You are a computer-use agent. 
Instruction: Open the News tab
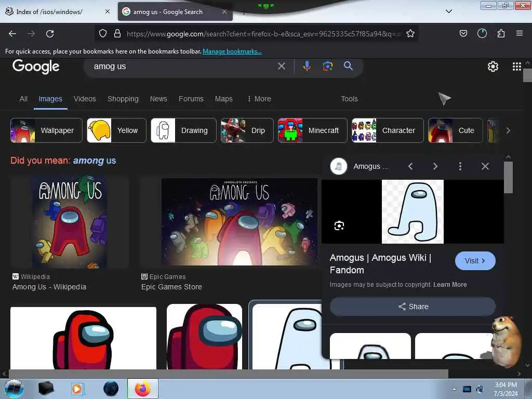pyautogui.click(x=158, y=99)
